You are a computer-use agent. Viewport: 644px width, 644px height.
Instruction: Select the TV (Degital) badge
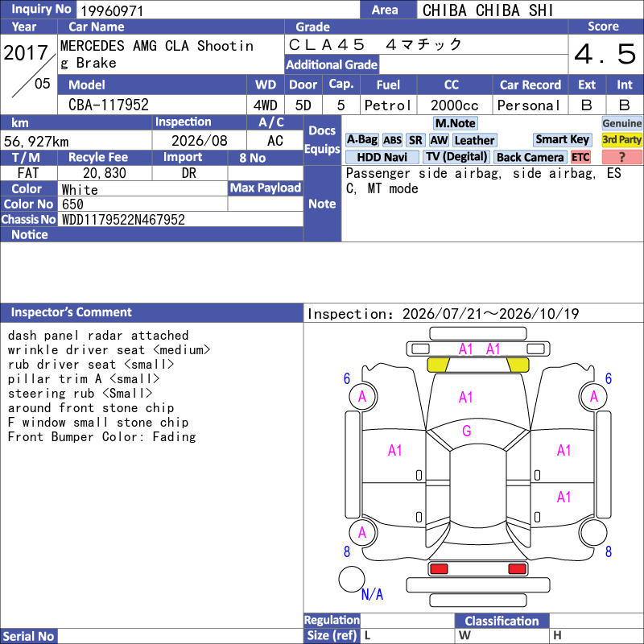(456, 157)
